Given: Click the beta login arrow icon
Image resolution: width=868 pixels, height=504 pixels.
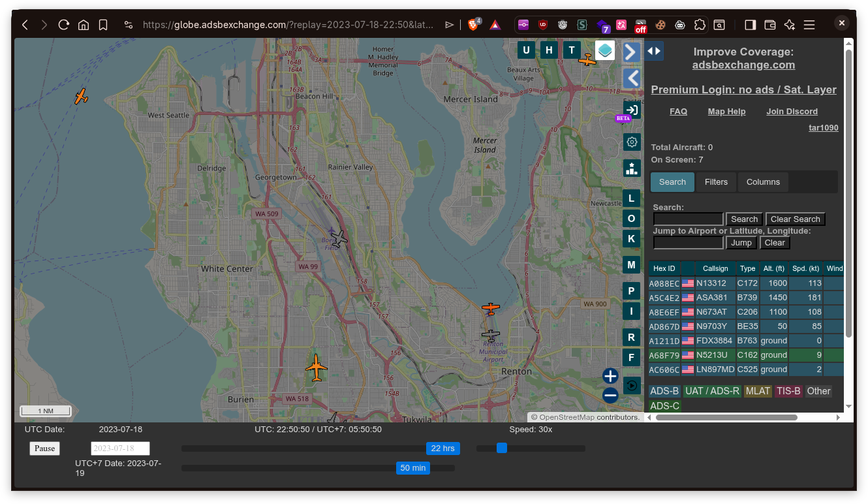Looking at the screenshot, I should [x=631, y=110].
